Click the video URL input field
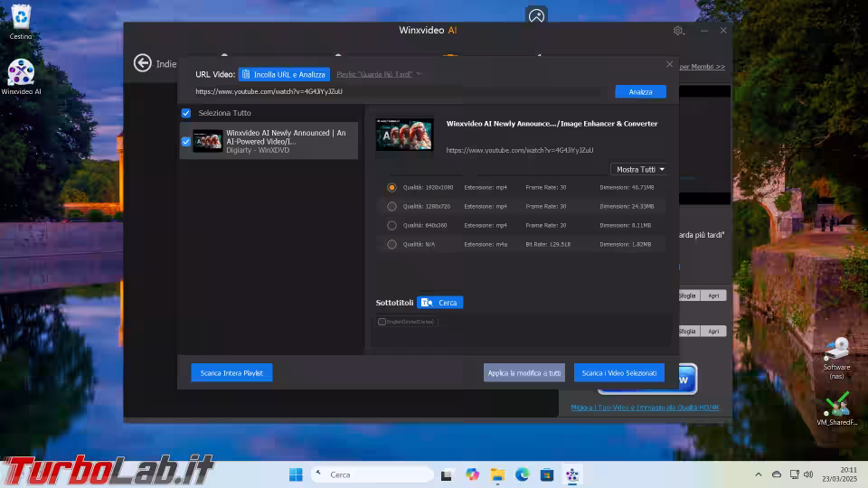 click(399, 91)
